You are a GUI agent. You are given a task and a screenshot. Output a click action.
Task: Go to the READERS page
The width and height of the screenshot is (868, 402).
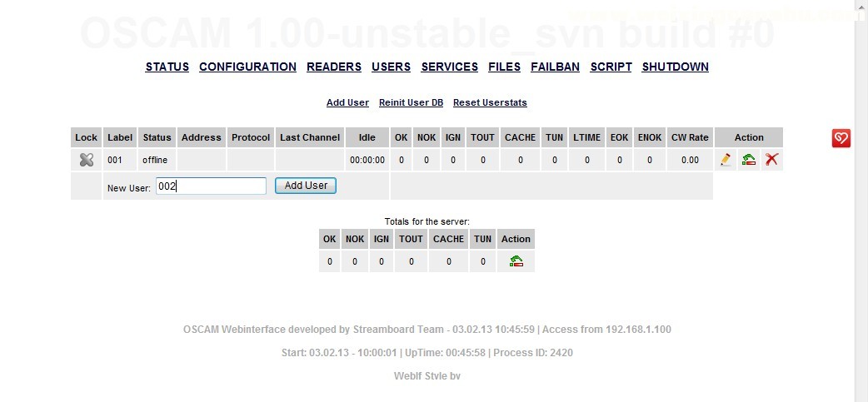point(334,67)
